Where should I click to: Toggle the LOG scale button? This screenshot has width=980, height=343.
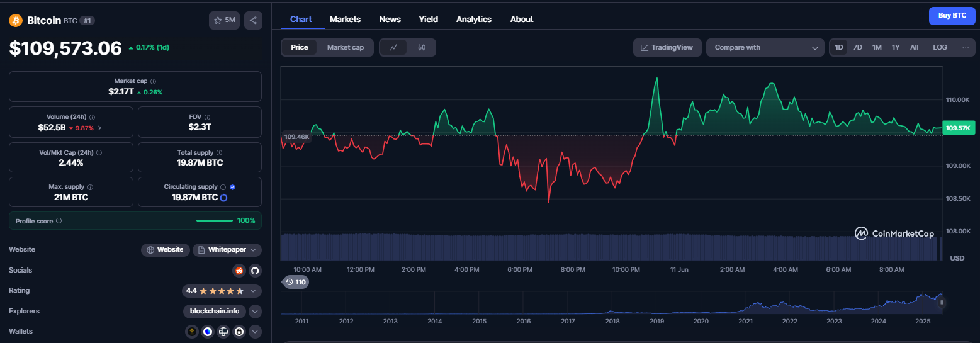click(x=940, y=47)
